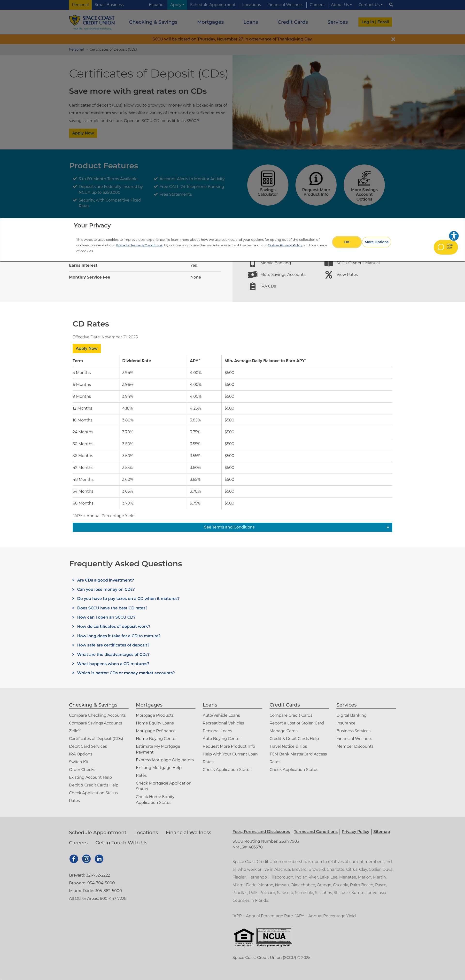Click the Equal Housing Opportunity logo
This screenshot has width=465, height=980.
pyautogui.click(x=244, y=937)
